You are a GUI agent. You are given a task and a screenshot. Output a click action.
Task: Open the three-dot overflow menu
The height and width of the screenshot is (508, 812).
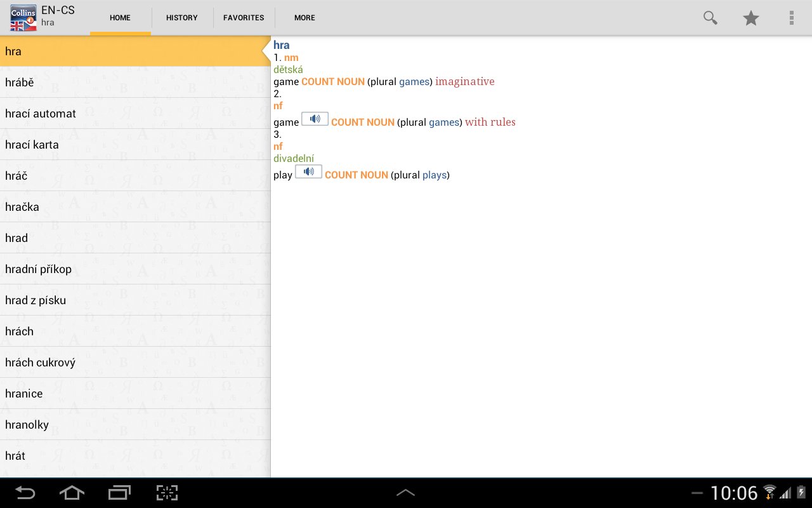[x=791, y=18]
